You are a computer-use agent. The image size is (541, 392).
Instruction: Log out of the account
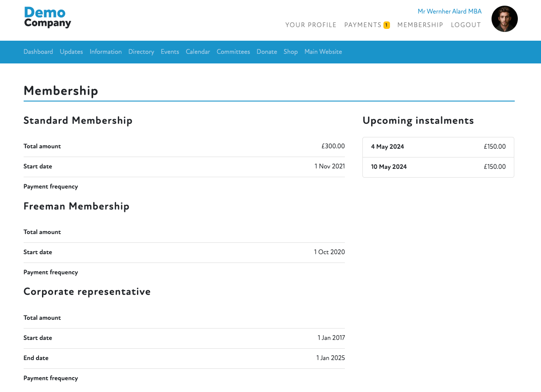click(x=466, y=25)
